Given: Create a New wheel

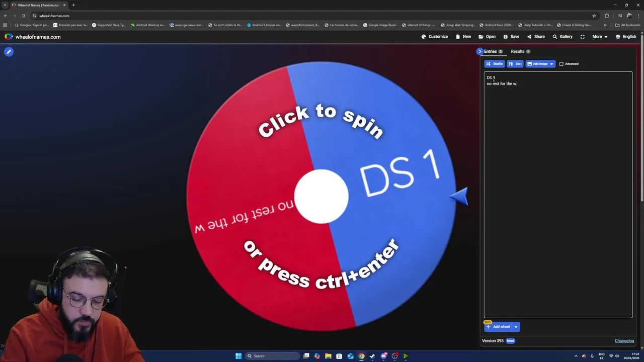Looking at the screenshot, I should click(463, 37).
